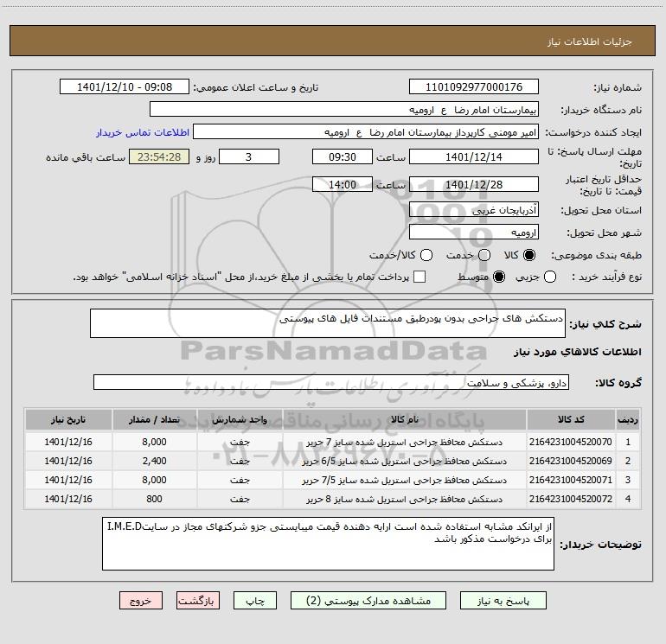Click remaining time field 23:54:28

click(x=159, y=156)
